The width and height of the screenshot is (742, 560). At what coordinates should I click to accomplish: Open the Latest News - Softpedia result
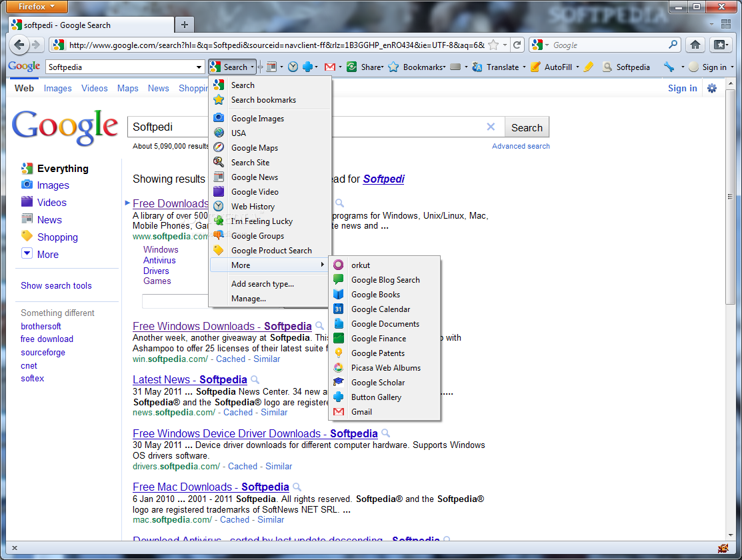pos(190,379)
